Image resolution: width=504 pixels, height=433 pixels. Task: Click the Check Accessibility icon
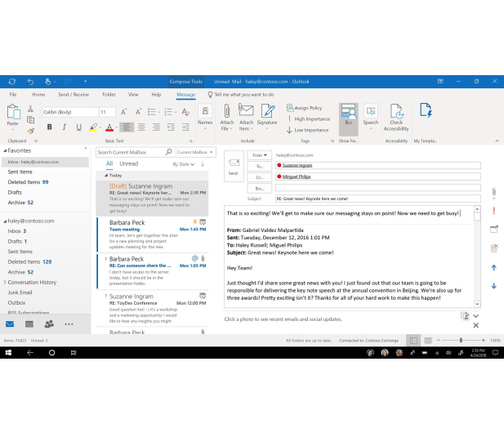[396, 111]
